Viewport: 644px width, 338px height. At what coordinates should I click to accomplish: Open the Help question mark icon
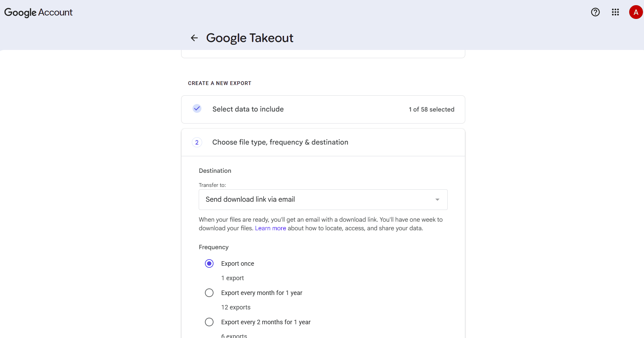(595, 12)
